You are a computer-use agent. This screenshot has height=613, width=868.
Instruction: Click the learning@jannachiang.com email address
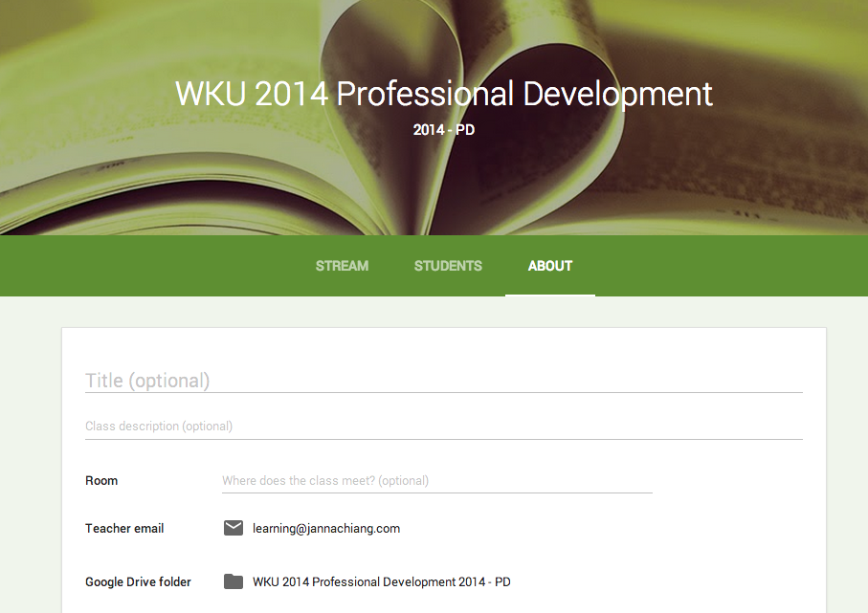[x=326, y=528]
